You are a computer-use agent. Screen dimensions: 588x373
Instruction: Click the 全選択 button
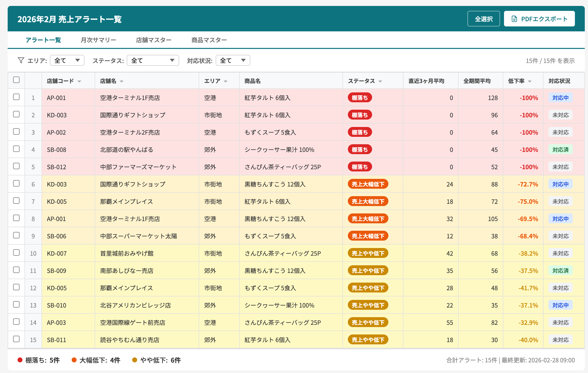pyautogui.click(x=483, y=18)
